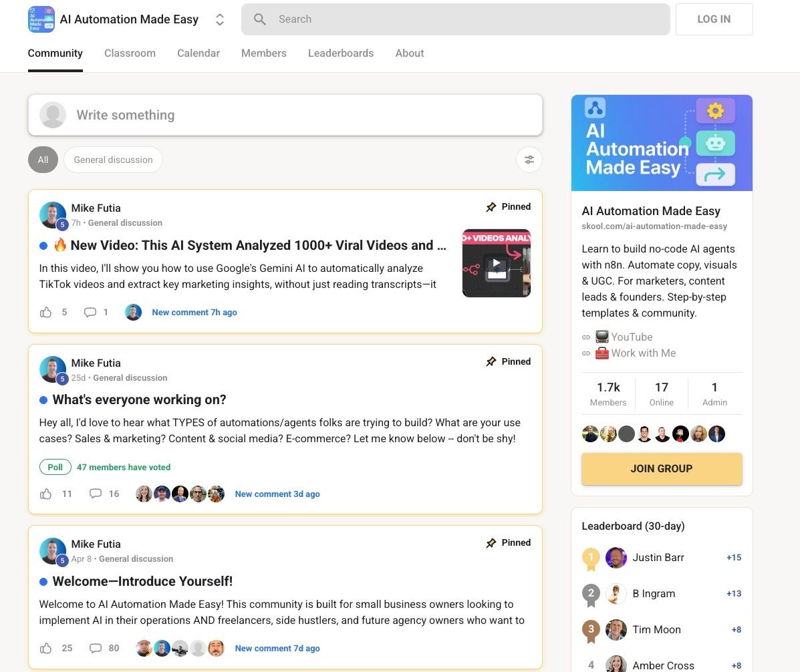Click Pinned icon on New Video post
Viewport: 800px width, 672px height.
pyautogui.click(x=491, y=206)
